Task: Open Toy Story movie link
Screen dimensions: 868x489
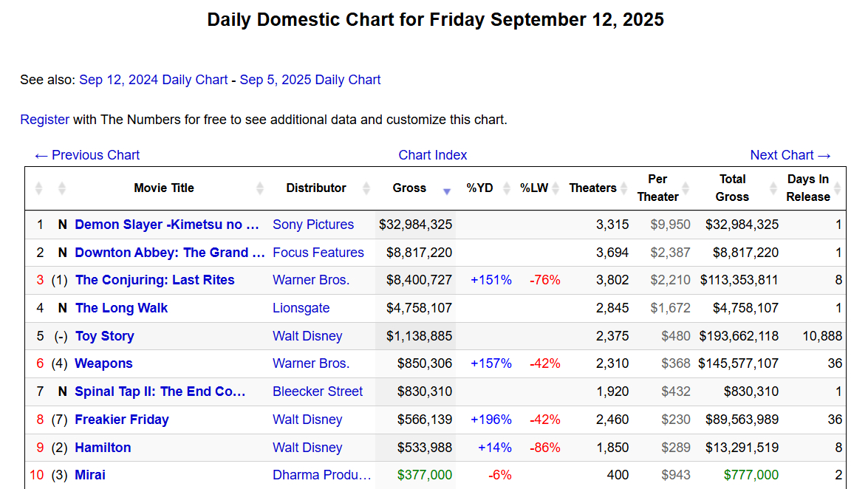Action: click(x=104, y=336)
